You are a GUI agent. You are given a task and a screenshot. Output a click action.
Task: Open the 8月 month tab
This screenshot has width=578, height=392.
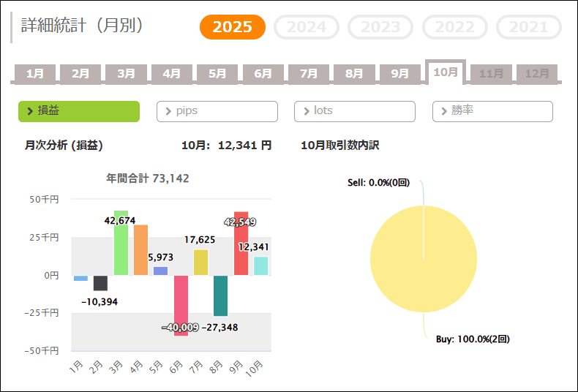pos(354,74)
